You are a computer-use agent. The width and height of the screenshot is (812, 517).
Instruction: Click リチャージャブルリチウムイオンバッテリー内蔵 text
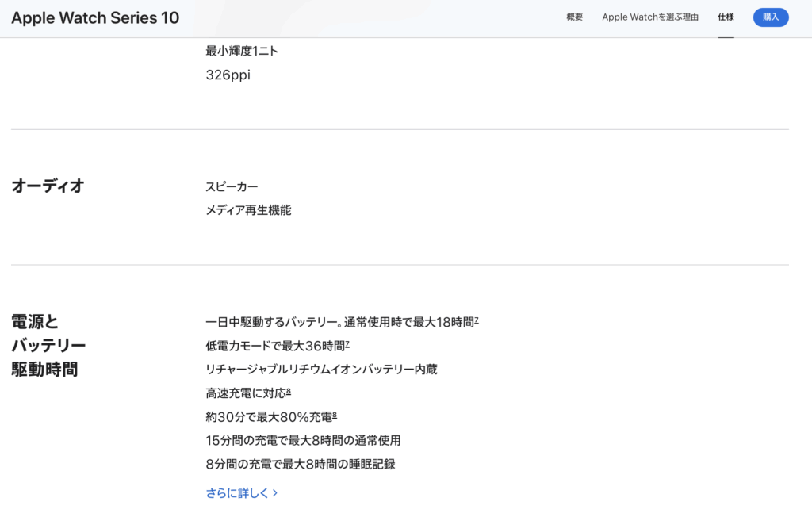322,370
